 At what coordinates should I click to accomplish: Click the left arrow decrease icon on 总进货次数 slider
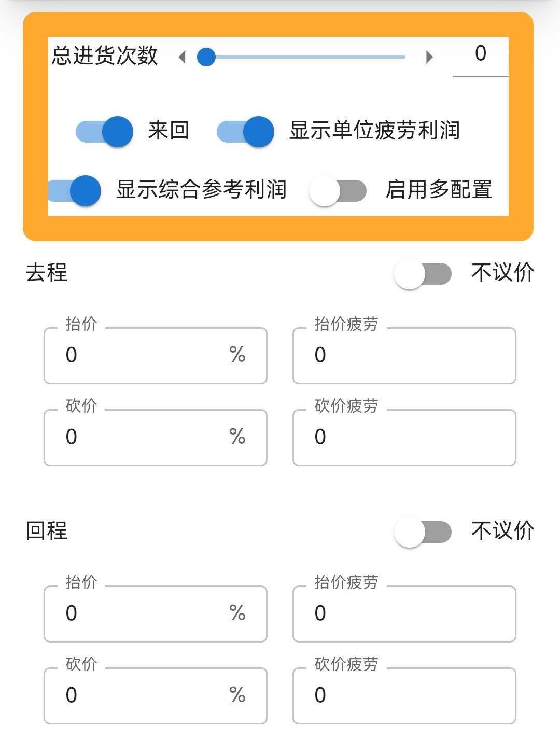point(182,57)
